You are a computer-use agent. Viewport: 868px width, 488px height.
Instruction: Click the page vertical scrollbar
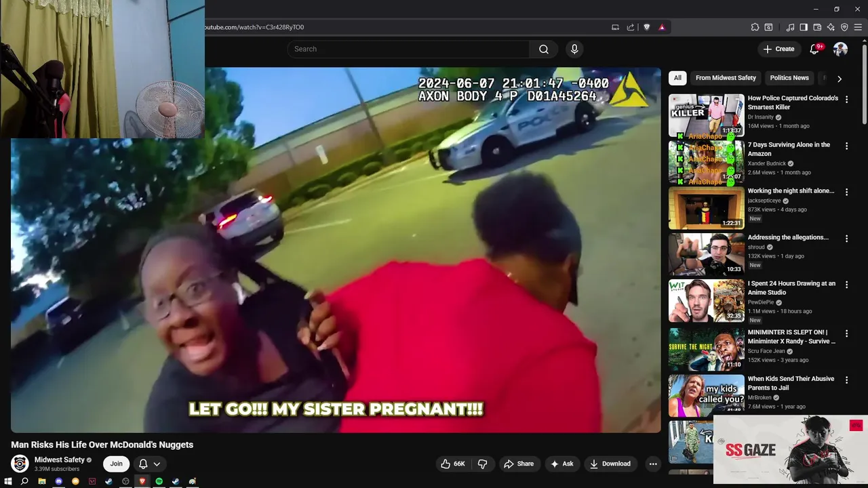tap(864, 85)
